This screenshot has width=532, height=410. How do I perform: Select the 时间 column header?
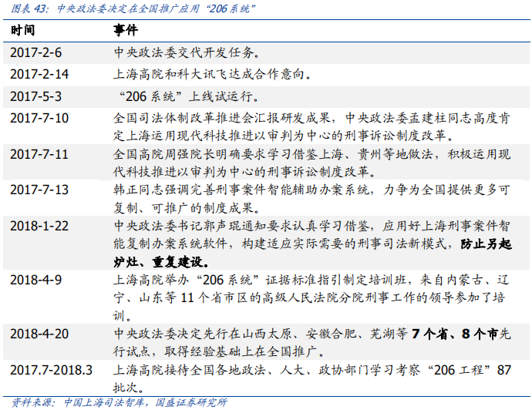(22, 30)
